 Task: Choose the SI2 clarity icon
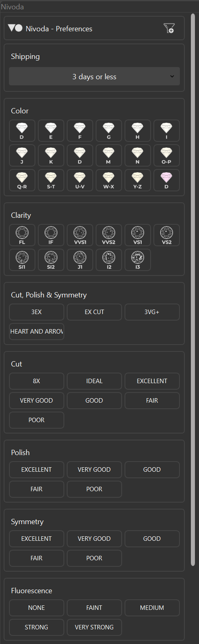tap(51, 260)
